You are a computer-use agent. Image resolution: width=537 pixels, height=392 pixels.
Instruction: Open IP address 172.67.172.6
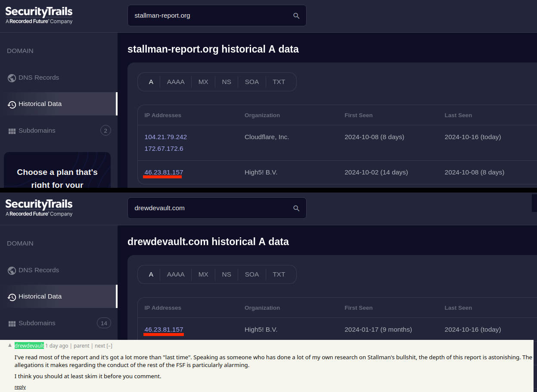tap(164, 149)
